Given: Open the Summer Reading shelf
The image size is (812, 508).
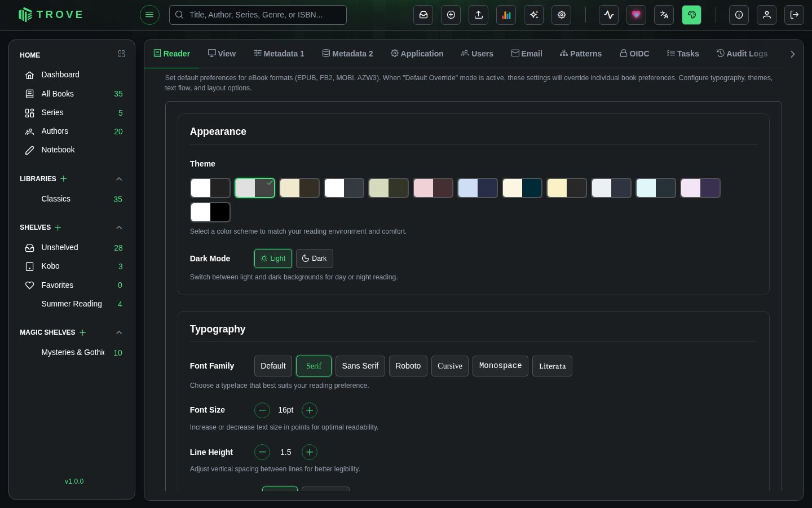Looking at the screenshot, I should (x=72, y=304).
